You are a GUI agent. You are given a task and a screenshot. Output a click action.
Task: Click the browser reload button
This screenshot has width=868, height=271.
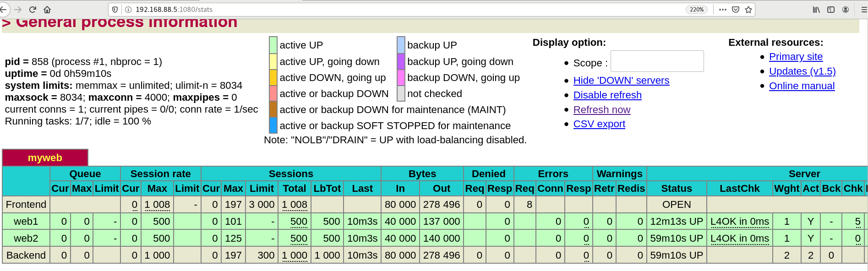[x=33, y=10]
